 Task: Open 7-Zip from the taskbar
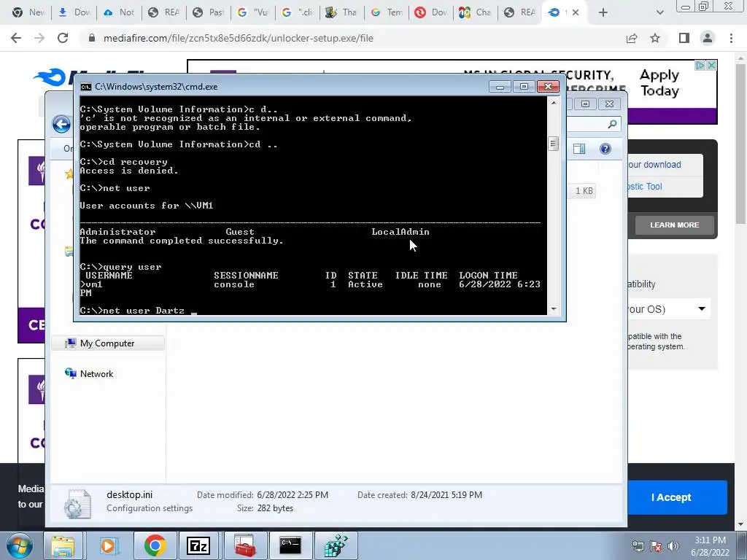click(x=198, y=545)
